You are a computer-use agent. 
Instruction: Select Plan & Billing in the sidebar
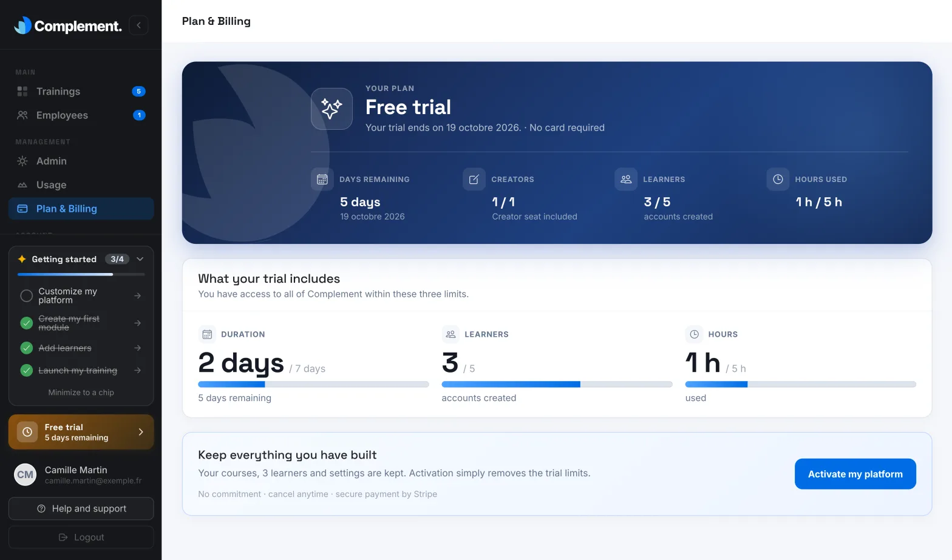coord(81,209)
